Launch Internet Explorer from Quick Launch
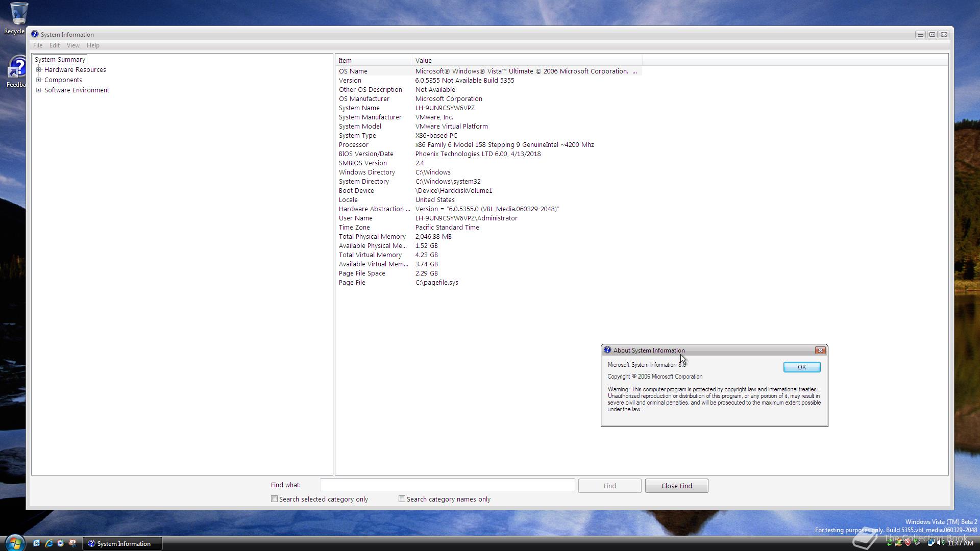Image resolution: width=980 pixels, height=551 pixels. 49,543
